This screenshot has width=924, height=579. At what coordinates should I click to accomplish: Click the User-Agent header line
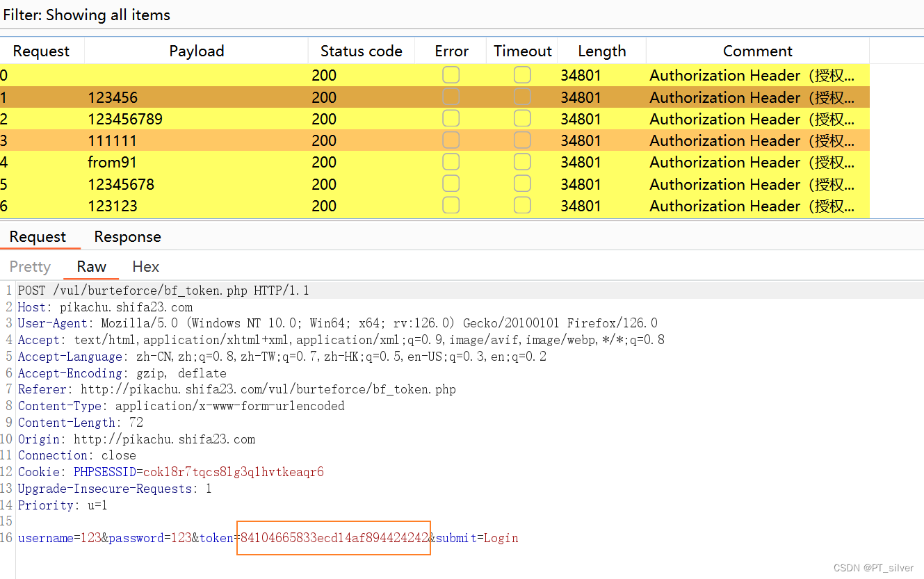(338, 323)
